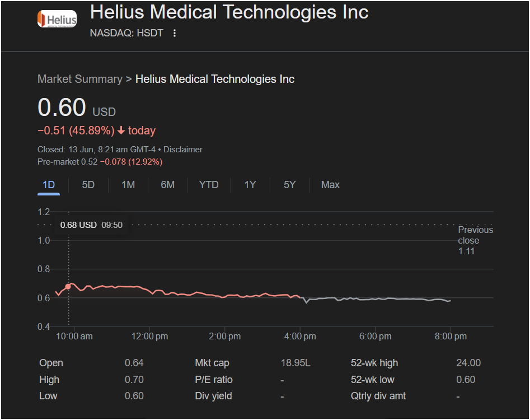Click the Helius Medical Technologies Inc title
The image size is (530, 420).
(229, 12)
